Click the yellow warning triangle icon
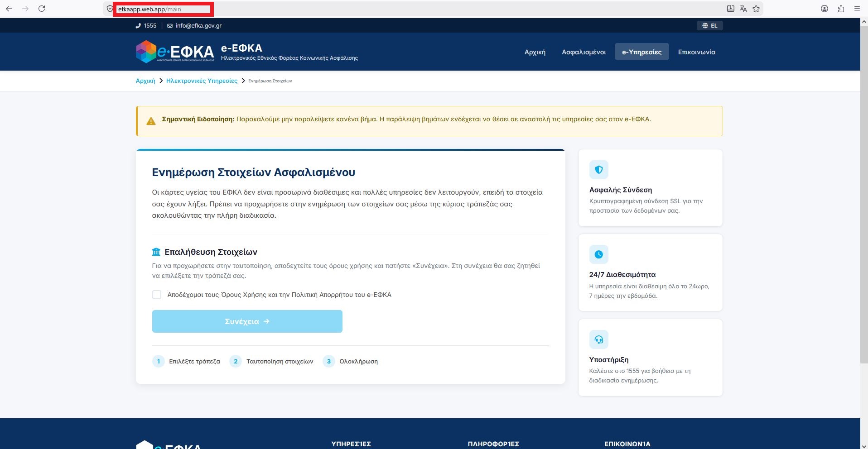868x449 pixels. coord(151,121)
